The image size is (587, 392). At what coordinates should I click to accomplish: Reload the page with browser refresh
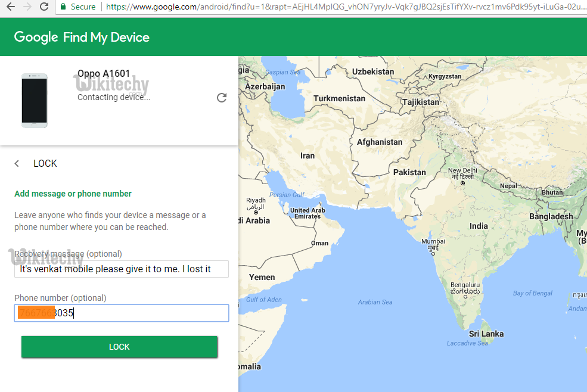44,7
